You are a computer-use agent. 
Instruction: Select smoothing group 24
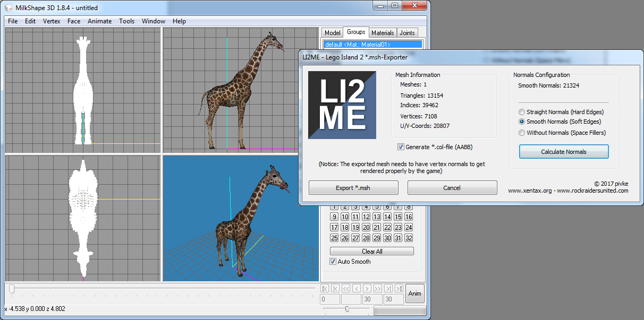point(409,227)
